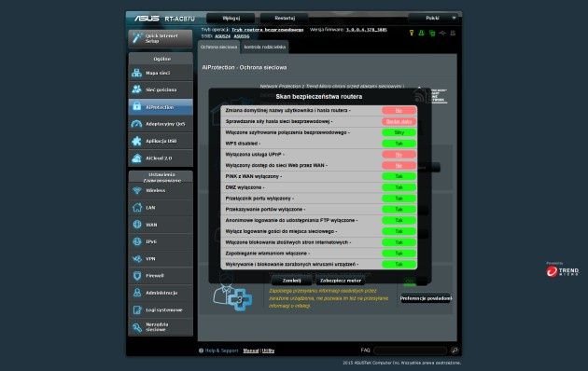Open Quick Internet Setup wizard
588x371 pixels.
[x=161, y=38]
